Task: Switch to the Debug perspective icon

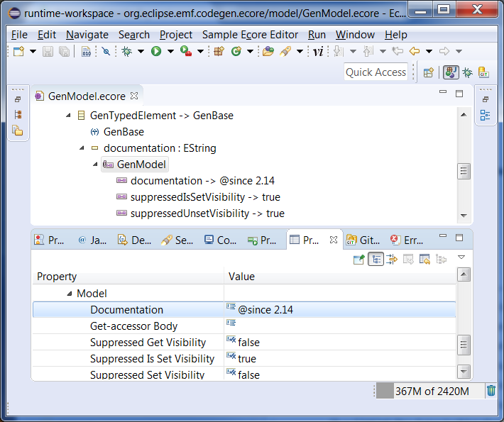Action: 468,72
